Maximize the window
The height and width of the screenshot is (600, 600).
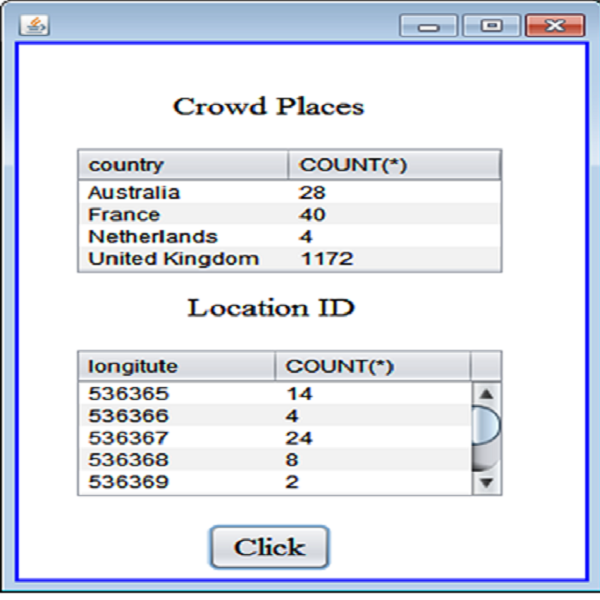click(491, 25)
